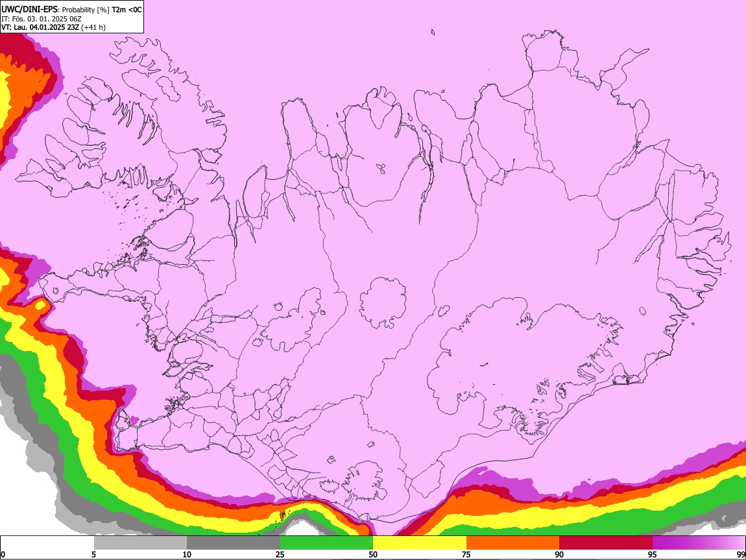Click the IT: Fös. 03. 01. 2025 06Z line

[42, 19]
